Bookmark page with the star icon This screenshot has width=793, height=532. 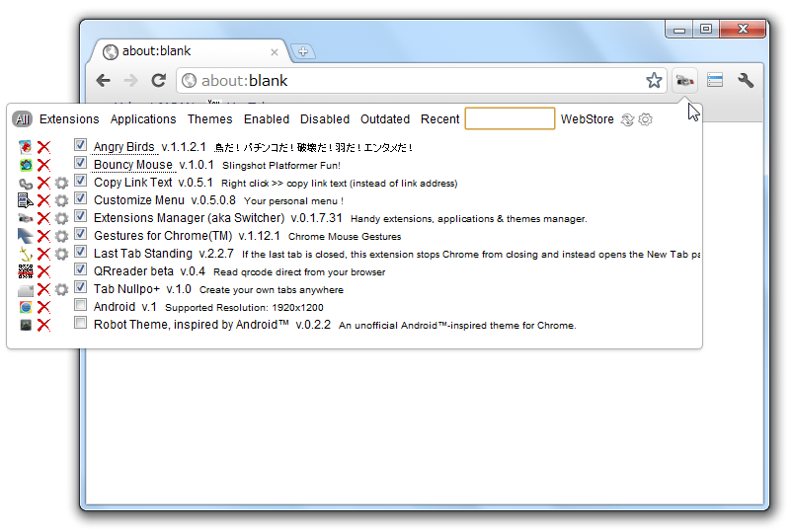point(654,80)
